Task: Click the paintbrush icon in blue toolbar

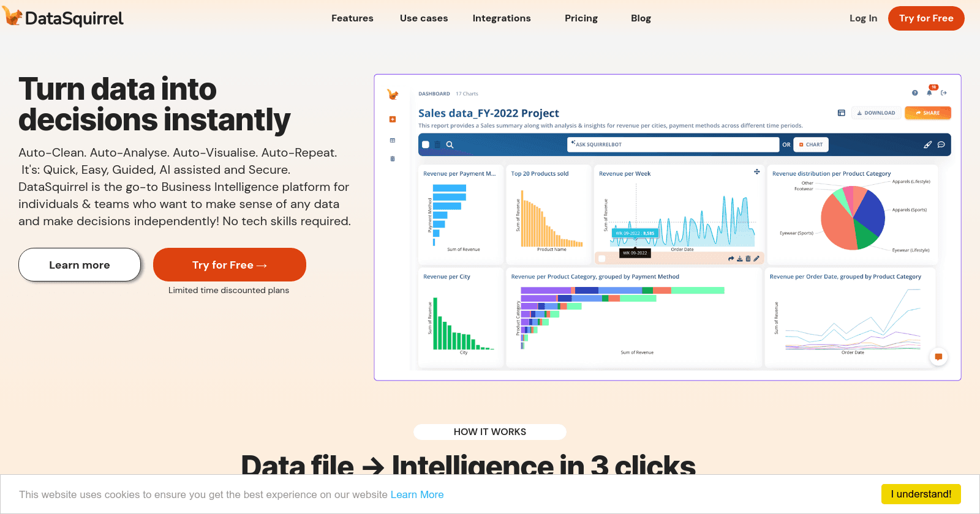Action: tap(927, 145)
